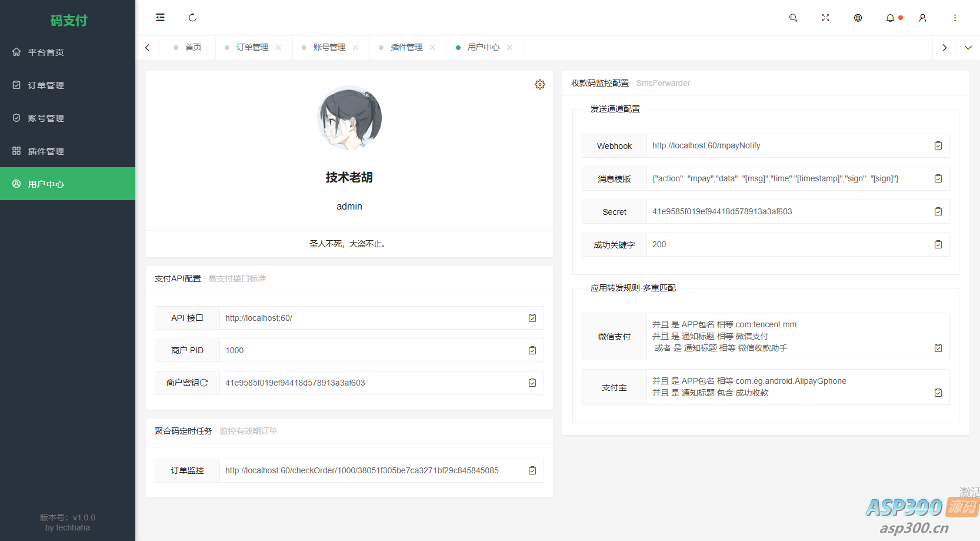
Task: Regenerate 商户密钥 using the refresh icon
Action: (x=205, y=383)
